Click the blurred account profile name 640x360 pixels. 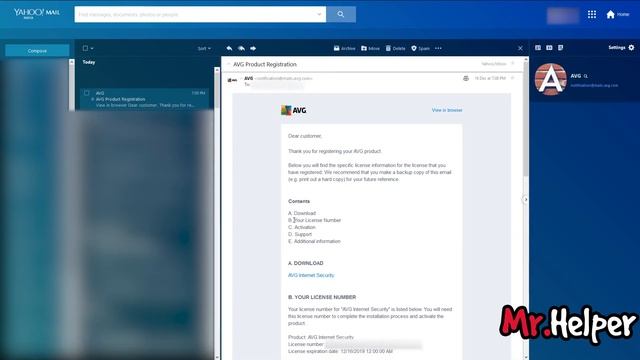point(563,16)
